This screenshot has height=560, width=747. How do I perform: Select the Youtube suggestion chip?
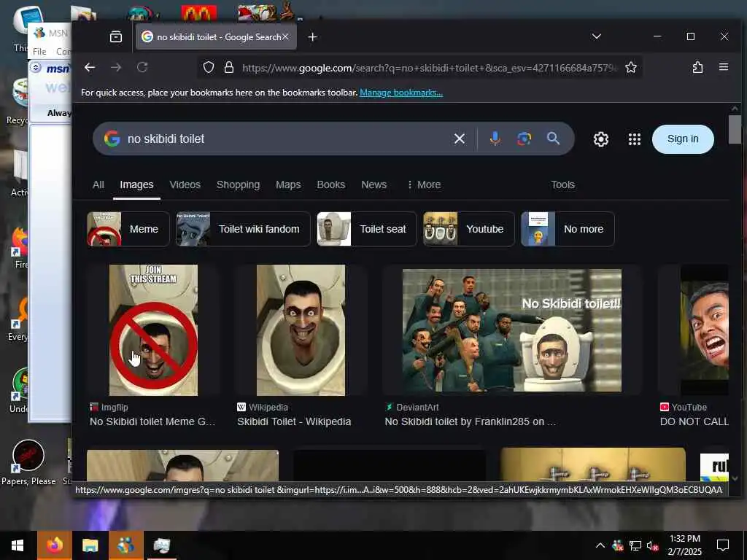pyautogui.click(x=469, y=229)
